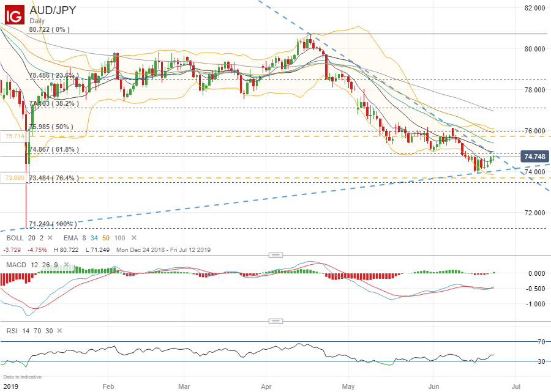Remove the EMA indicator using its X
Image resolution: width=551 pixels, height=392 pixels.
coord(134,237)
